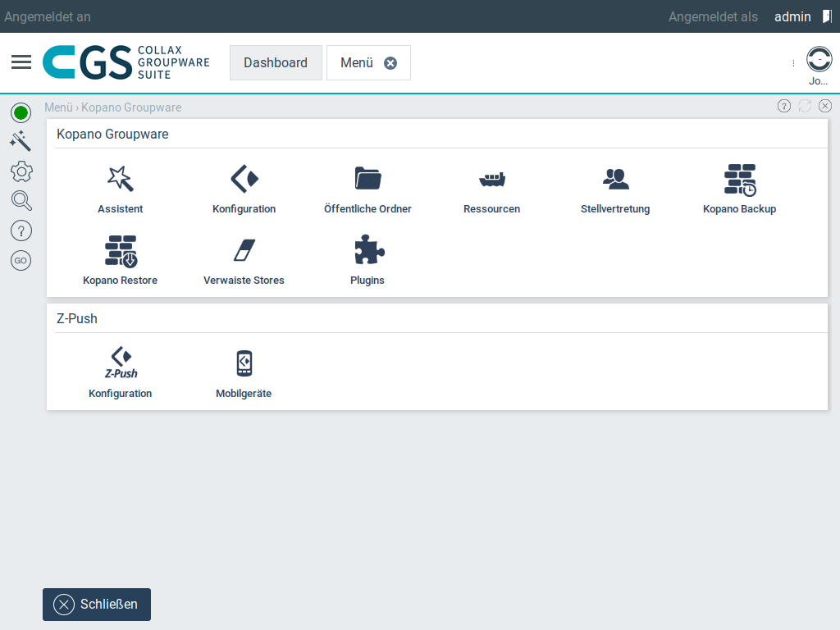Open Z-Push Konfiguration
The image size is (840, 630).
tap(120, 373)
